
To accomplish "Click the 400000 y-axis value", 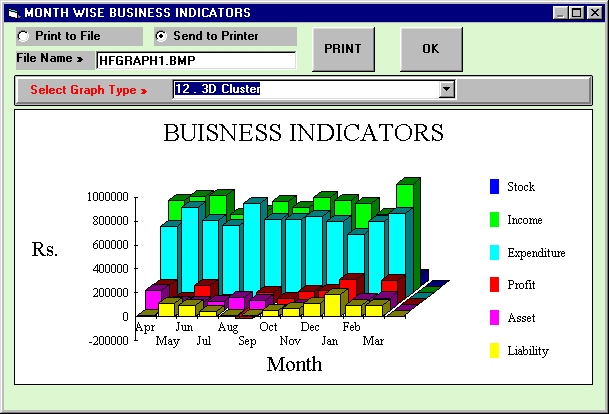I will pos(110,269).
